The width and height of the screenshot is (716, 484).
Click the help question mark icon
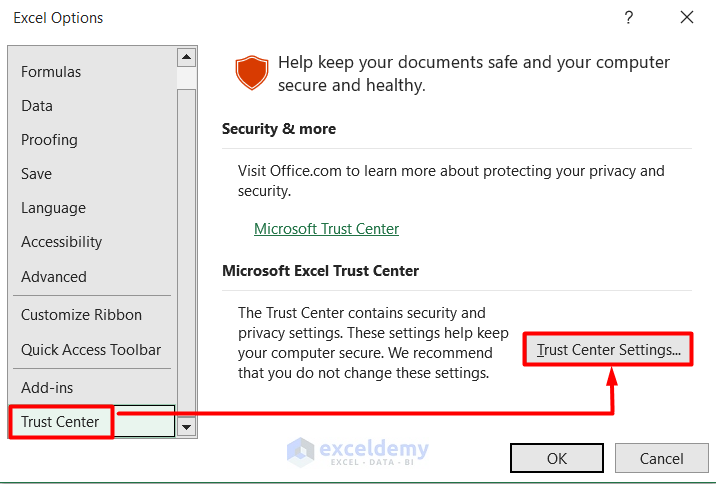629,17
